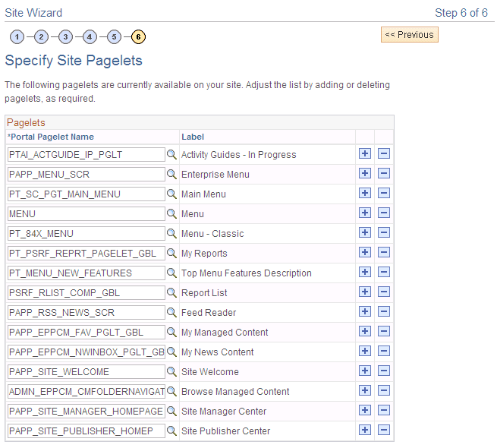Delete the Feed Reader row

(384, 311)
